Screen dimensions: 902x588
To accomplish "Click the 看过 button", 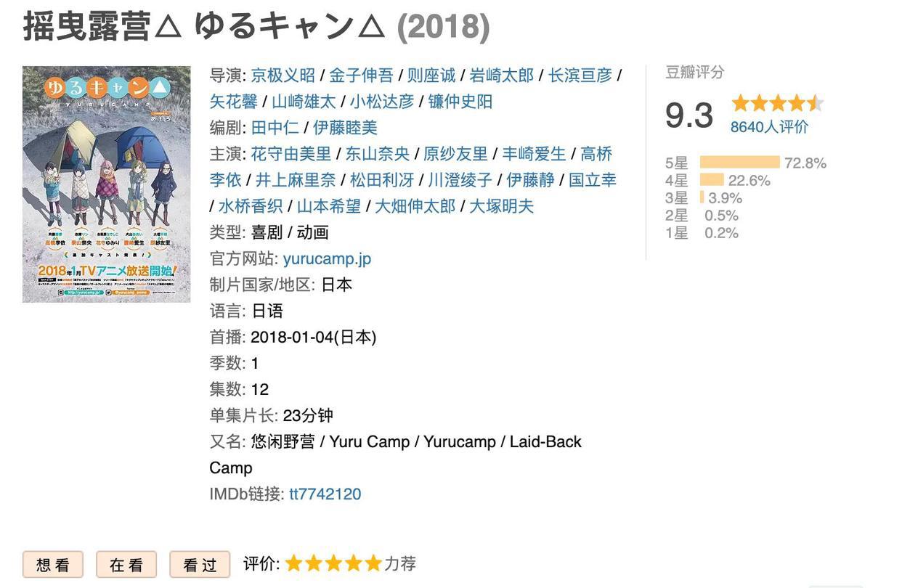I will [199, 564].
